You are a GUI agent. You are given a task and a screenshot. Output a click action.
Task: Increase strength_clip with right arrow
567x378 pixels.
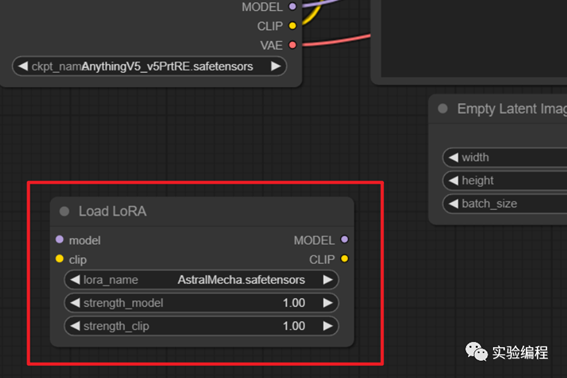[328, 326]
